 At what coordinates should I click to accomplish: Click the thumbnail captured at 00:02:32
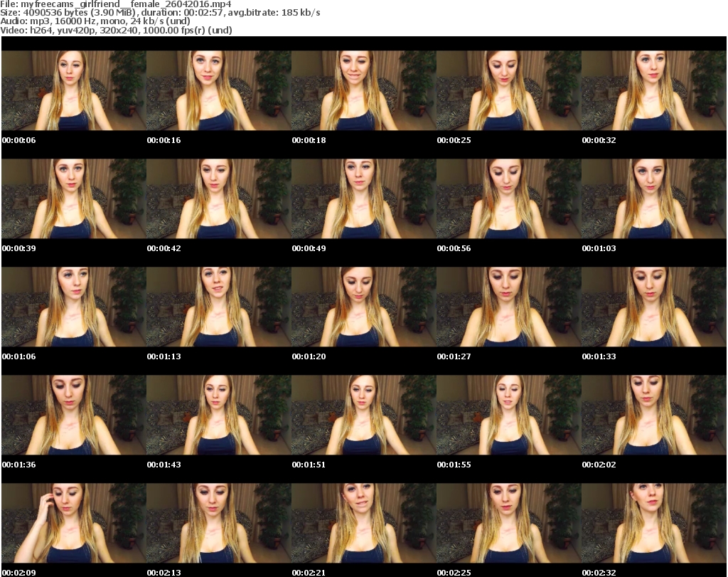click(654, 523)
